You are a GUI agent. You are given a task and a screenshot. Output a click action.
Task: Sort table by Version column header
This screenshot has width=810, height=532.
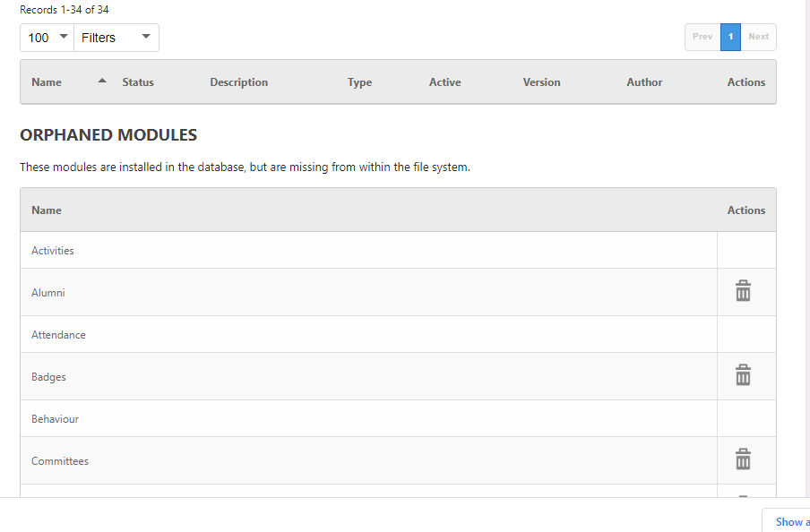(541, 82)
